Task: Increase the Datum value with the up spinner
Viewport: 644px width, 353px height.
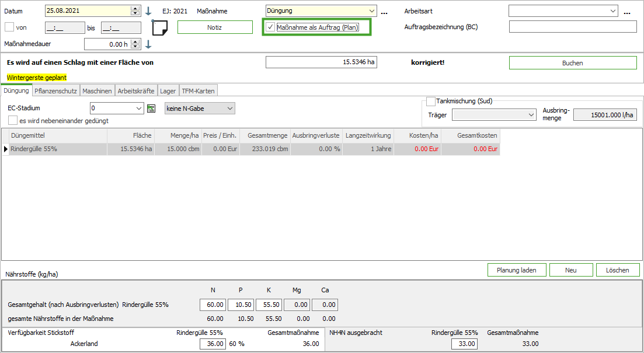Action: pos(135,8)
